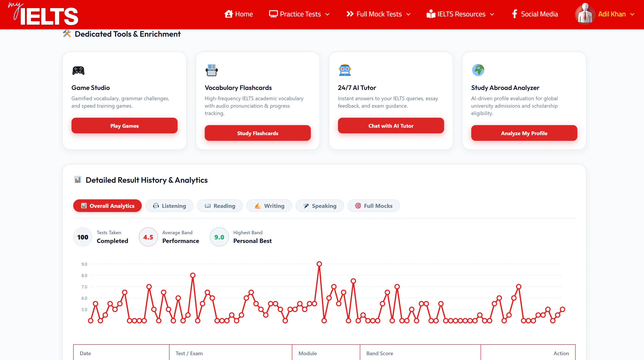Click the Vocabulary Flashcards card icon
This screenshot has height=360, width=644.
click(211, 70)
